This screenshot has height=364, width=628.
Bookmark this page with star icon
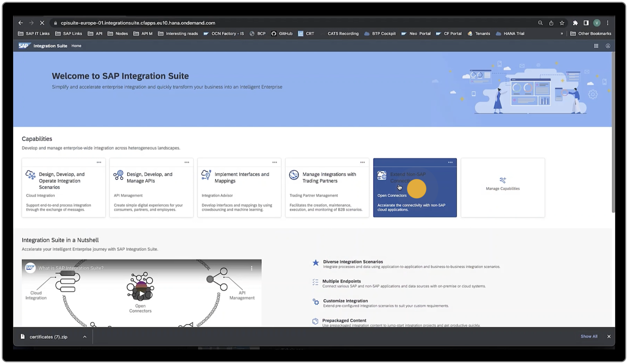click(562, 23)
